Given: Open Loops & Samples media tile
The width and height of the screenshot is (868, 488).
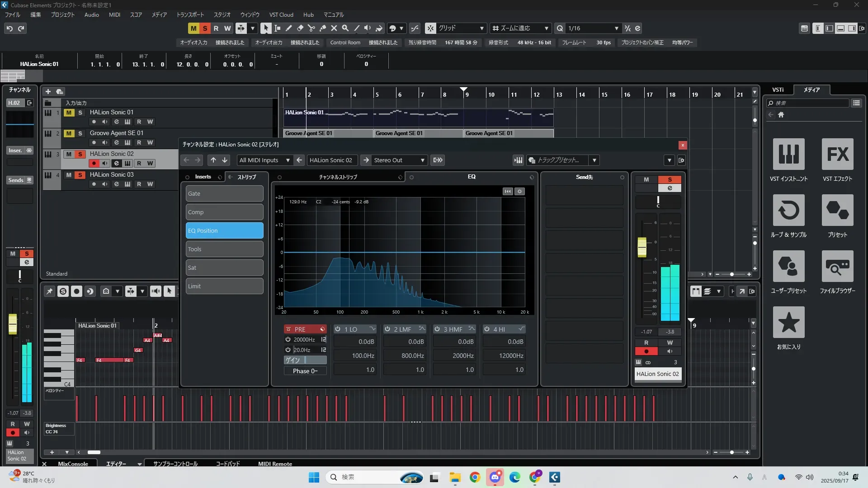Looking at the screenshot, I should (x=788, y=210).
